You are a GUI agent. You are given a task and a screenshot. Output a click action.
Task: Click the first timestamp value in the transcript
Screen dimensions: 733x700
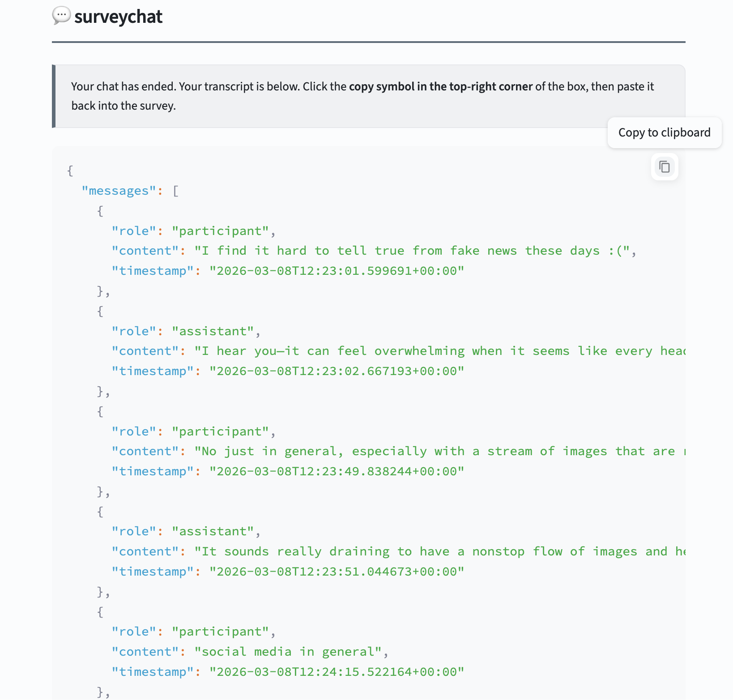337,270
